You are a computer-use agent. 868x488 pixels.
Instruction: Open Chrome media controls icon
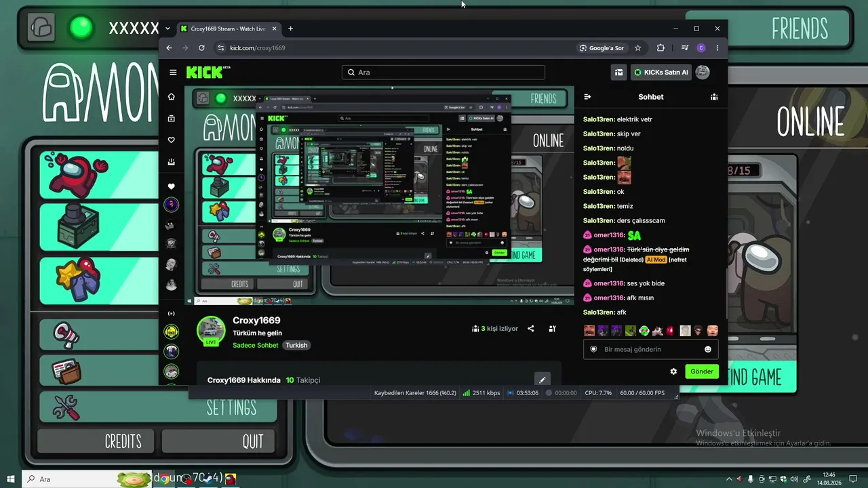[x=685, y=48]
